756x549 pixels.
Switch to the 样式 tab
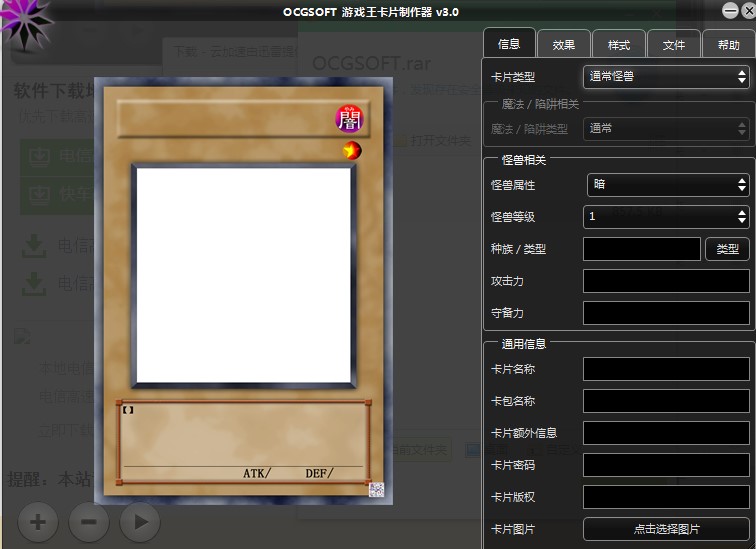tap(619, 44)
